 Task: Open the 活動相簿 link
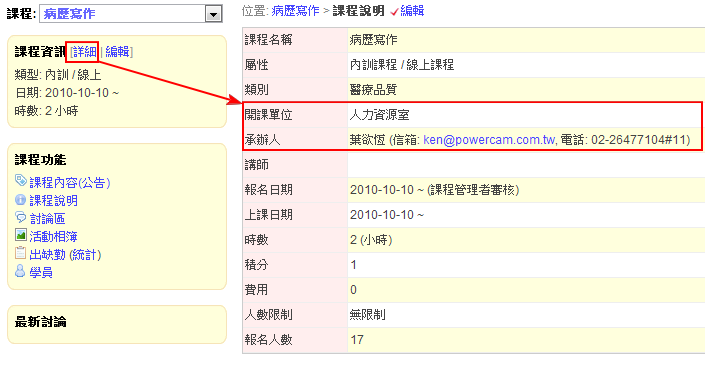(54, 236)
